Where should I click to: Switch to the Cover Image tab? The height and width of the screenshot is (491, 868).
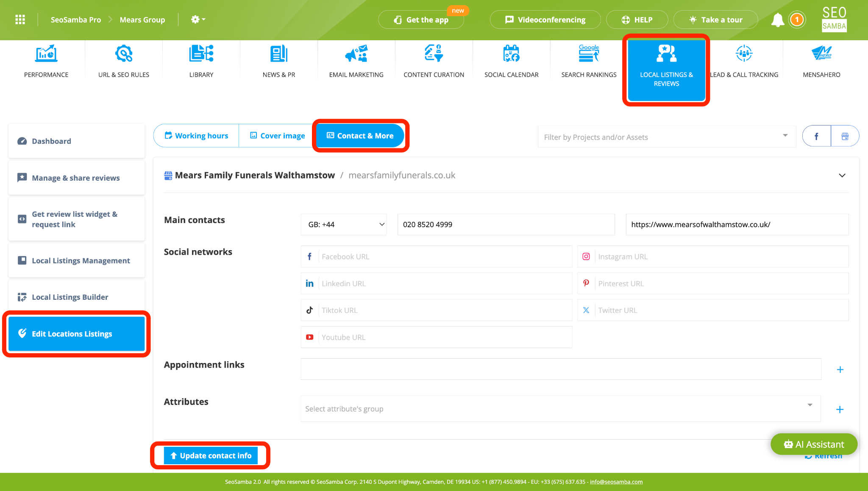[x=277, y=135]
